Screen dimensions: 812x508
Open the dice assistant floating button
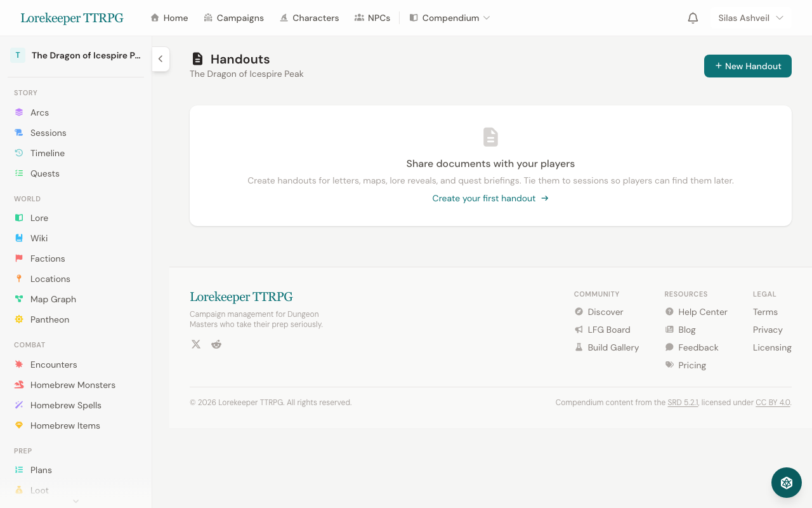(787, 483)
